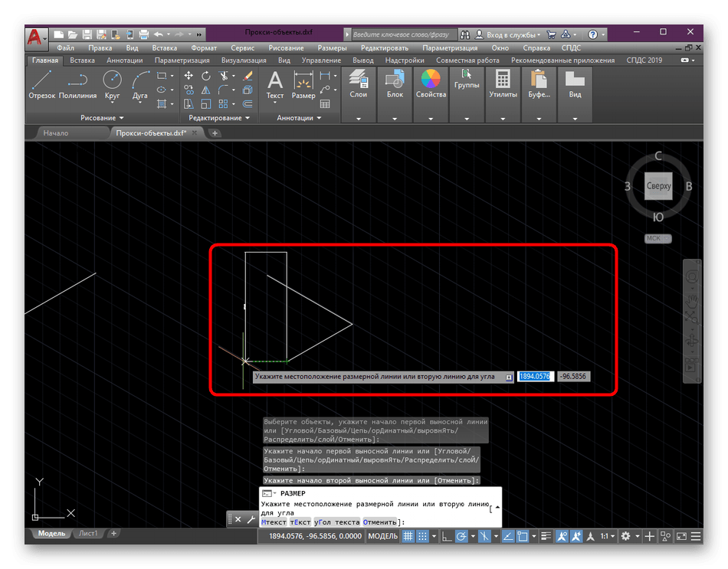Switch to the Лист1 layout tab
728x569 pixels.
[x=88, y=534]
